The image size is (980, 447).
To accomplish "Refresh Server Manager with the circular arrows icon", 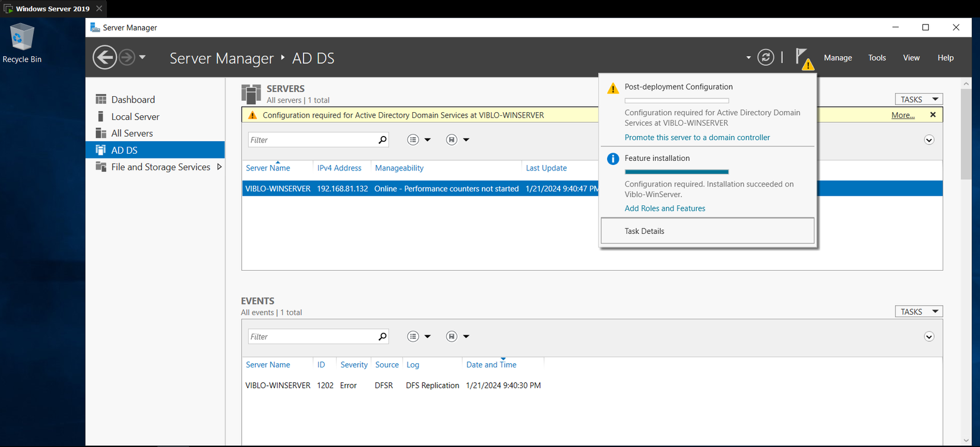I will click(x=766, y=58).
